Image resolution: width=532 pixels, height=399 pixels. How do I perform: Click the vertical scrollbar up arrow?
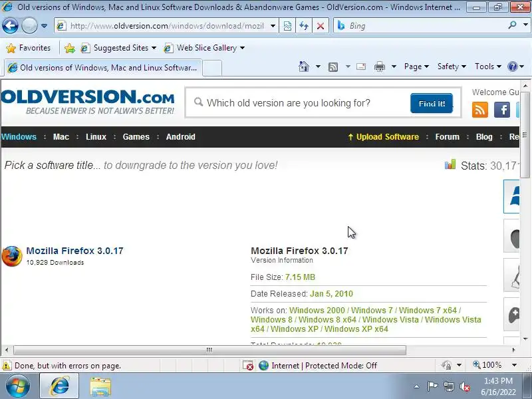[x=525, y=86]
